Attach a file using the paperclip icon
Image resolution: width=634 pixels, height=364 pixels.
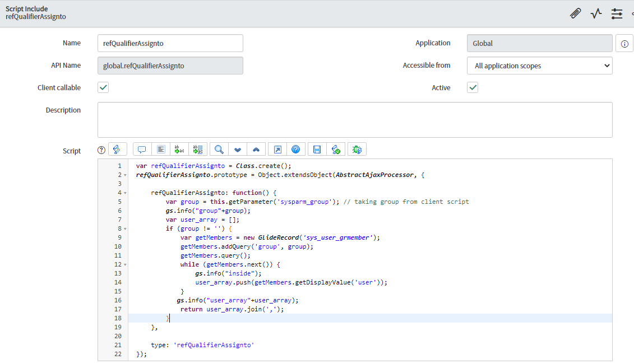(x=575, y=13)
